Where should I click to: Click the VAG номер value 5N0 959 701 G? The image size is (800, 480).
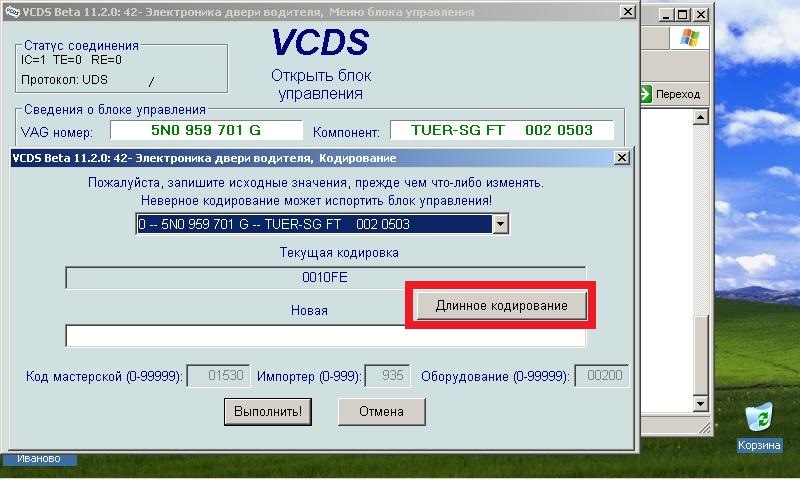206,131
